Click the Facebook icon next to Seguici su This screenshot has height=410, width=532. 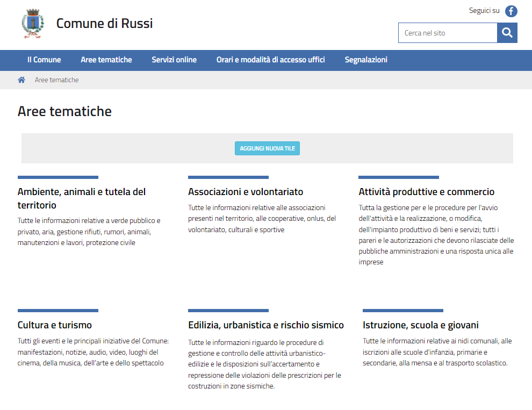coord(511,11)
